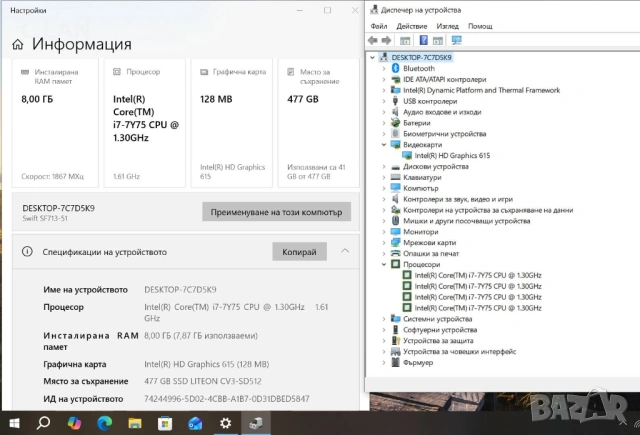Launch Microsoft Edge from taskbar
The width and height of the screenshot is (640, 435).
click(104, 423)
